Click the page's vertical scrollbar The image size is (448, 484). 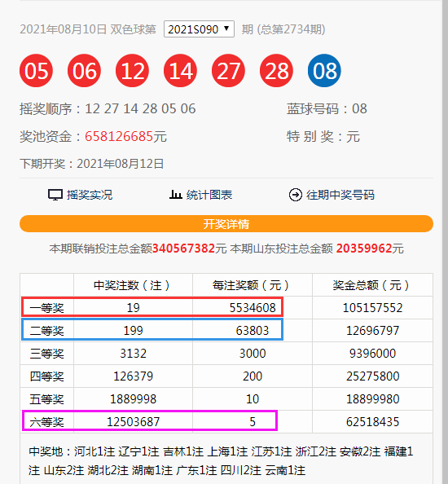point(445,242)
